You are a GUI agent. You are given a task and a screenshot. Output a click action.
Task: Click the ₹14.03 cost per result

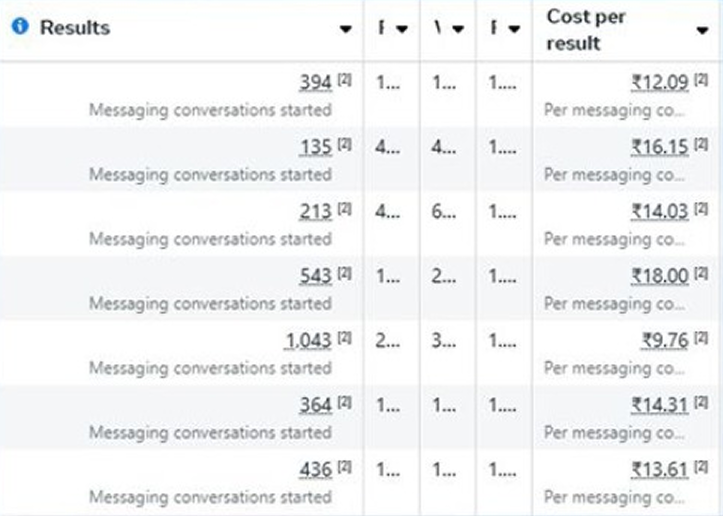(659, 212)
